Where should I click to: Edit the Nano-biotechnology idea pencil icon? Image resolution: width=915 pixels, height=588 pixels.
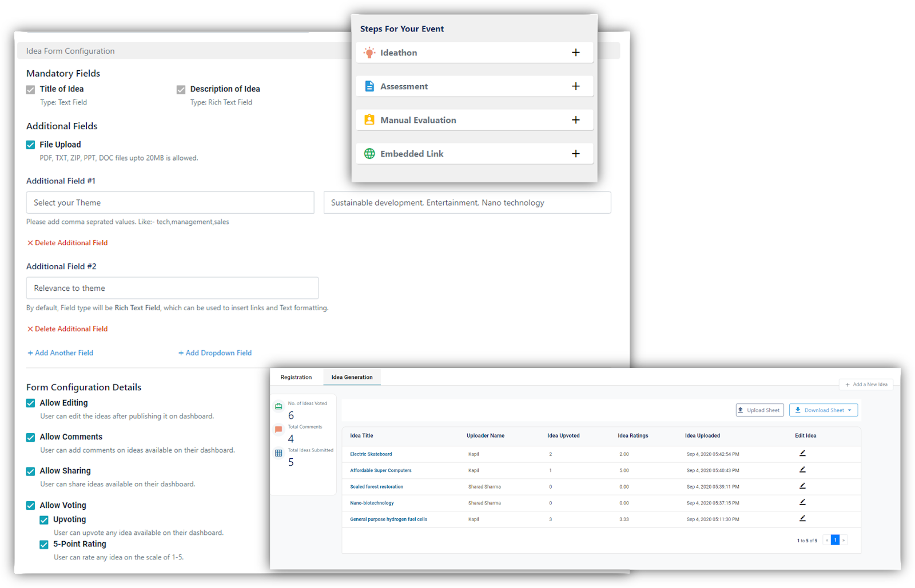click(x=802, y=502)
